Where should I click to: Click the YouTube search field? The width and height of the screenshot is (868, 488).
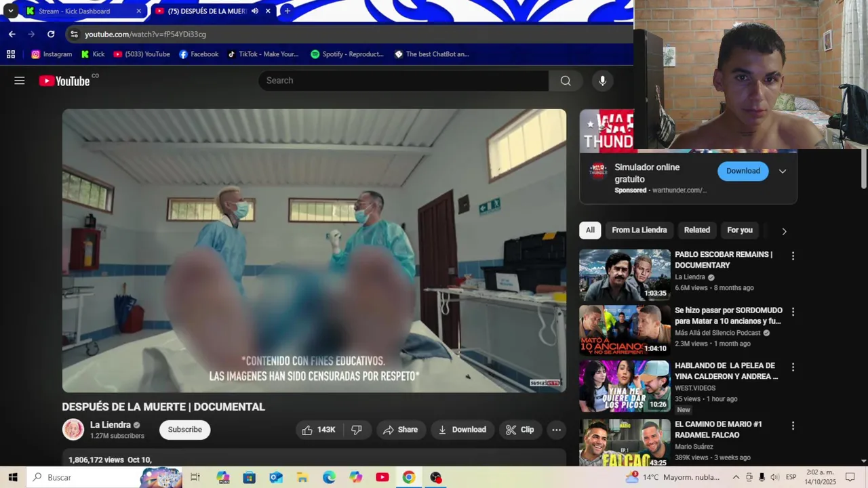tap(403, 81)
